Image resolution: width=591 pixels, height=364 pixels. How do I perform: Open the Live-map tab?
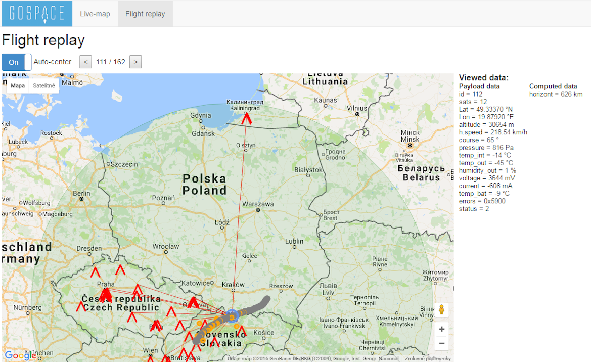(95, 14)
